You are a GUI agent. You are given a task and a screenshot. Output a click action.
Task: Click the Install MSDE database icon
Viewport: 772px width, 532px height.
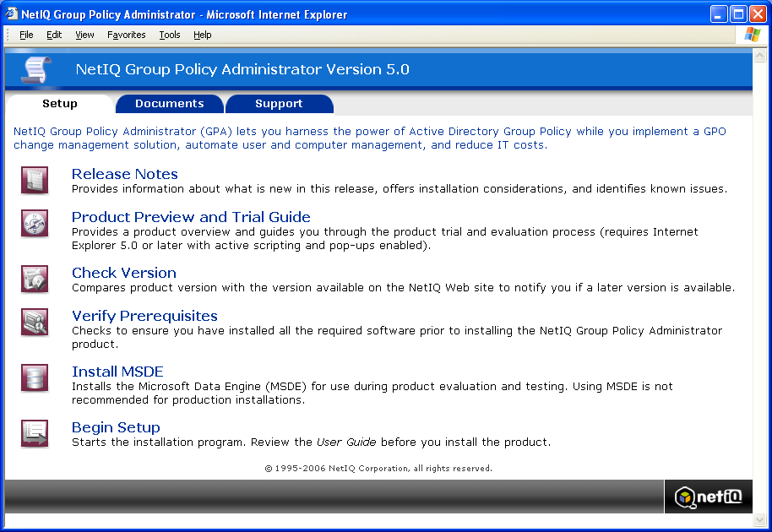point(35,377)
